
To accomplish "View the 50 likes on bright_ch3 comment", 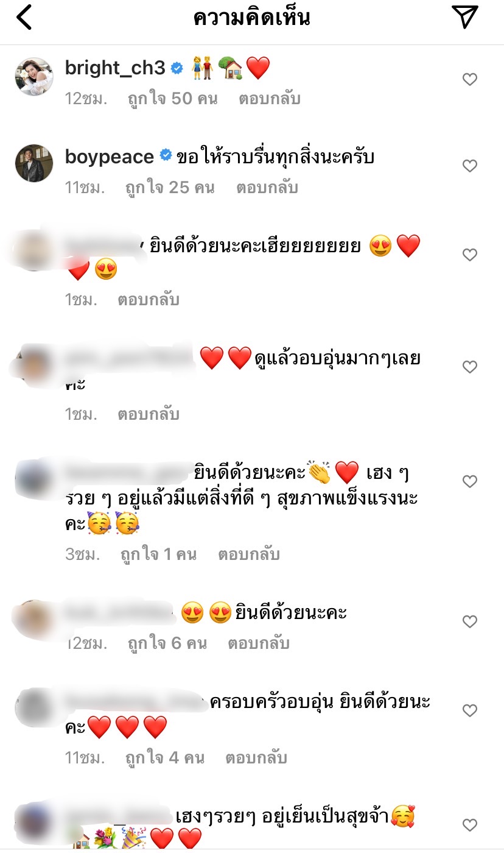I will click(x=172, y=99).
